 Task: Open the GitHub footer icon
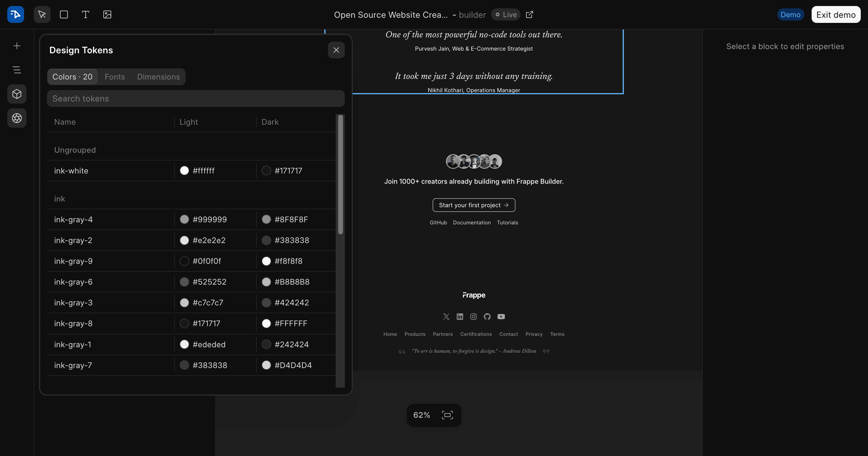(x=487, y=317)
